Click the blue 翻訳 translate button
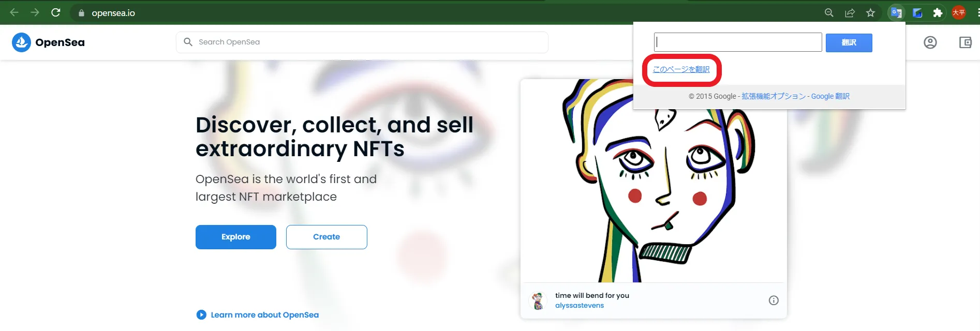 coord(849,43)
